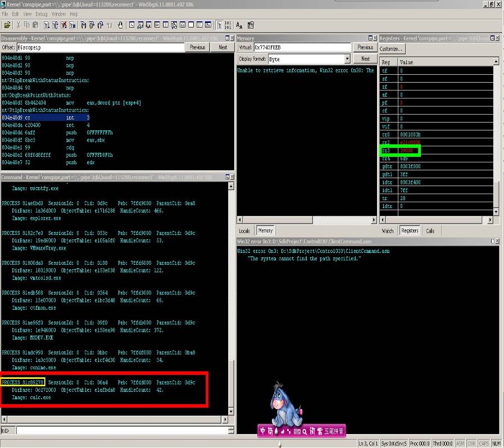Click the Copy toolbar icon
Screen dimensions: 504x448
(27, 25)
